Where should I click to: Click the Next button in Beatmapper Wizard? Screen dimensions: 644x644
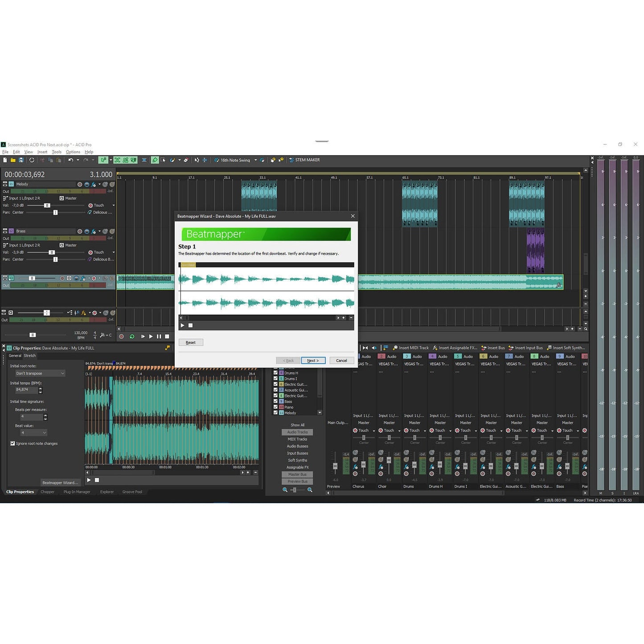pos(313,360)
